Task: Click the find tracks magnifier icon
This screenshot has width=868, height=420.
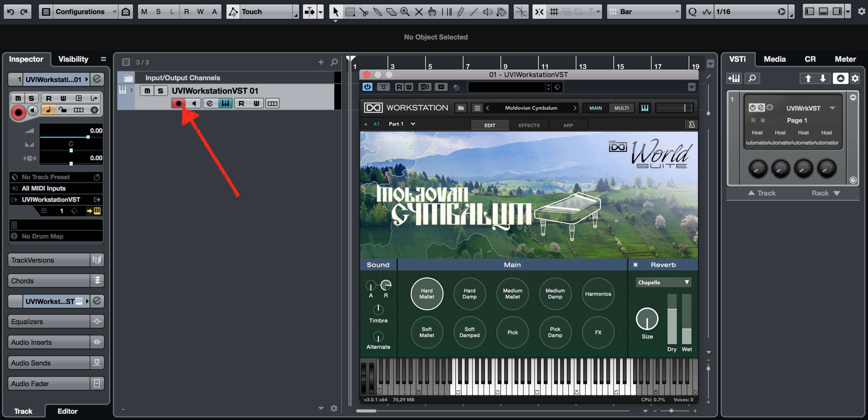Action: tap(334, 62)
